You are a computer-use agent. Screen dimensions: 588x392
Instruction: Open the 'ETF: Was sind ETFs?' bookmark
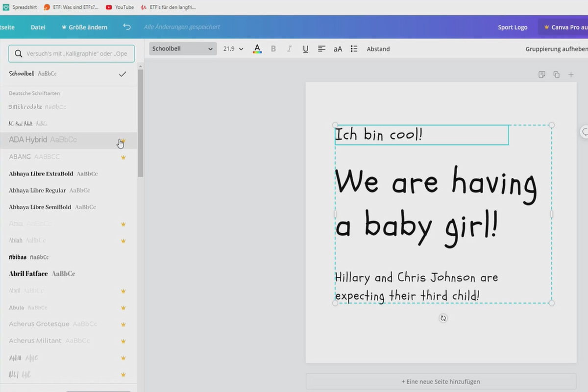[71, 7]
